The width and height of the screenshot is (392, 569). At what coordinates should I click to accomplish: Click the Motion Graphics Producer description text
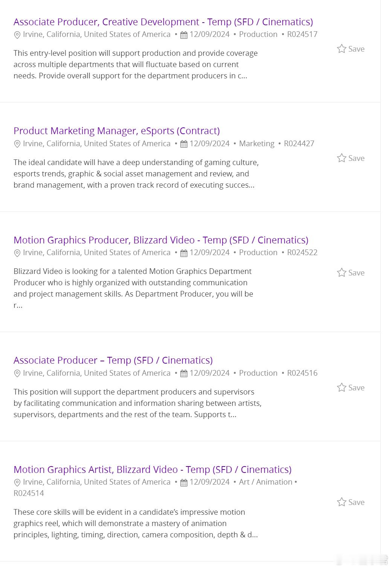click(x=133, y=288)
